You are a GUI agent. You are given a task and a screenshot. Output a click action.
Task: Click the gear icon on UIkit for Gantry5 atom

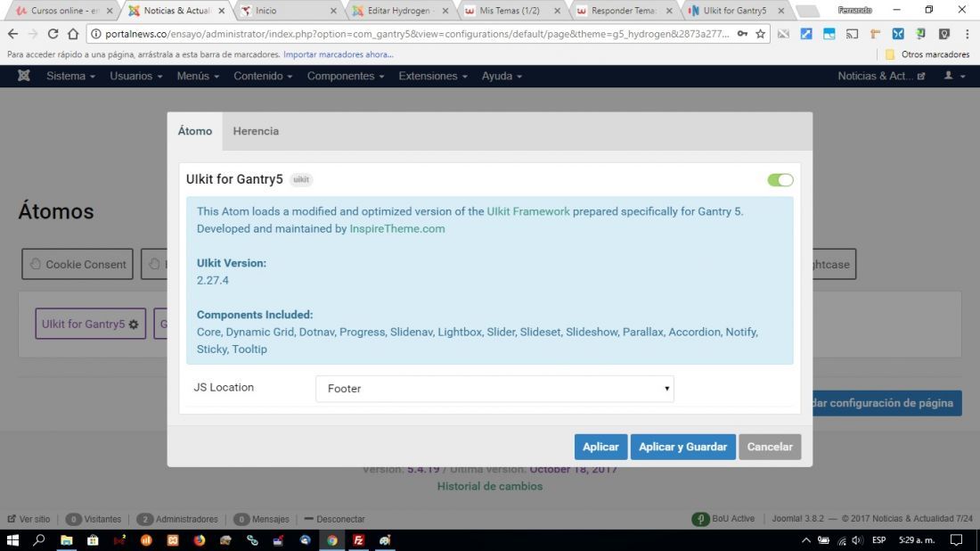coord(134,324)
